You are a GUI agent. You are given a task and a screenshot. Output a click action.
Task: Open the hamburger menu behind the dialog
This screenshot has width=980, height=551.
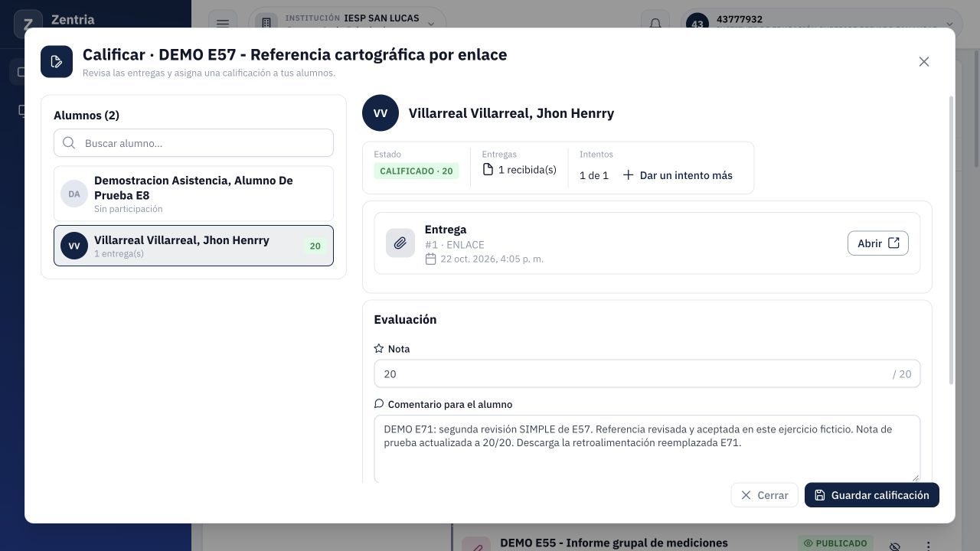point(223,24)
